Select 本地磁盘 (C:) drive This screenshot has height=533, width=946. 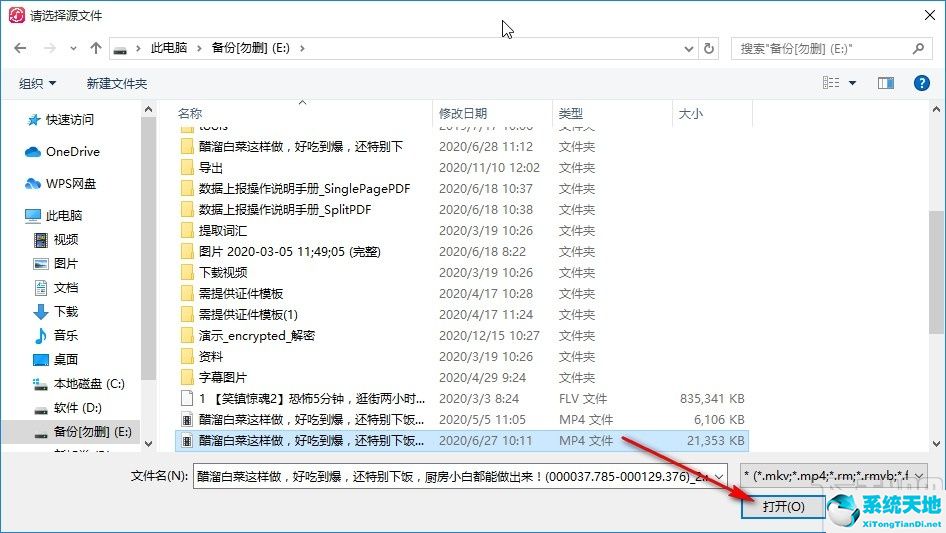point(78,384)
